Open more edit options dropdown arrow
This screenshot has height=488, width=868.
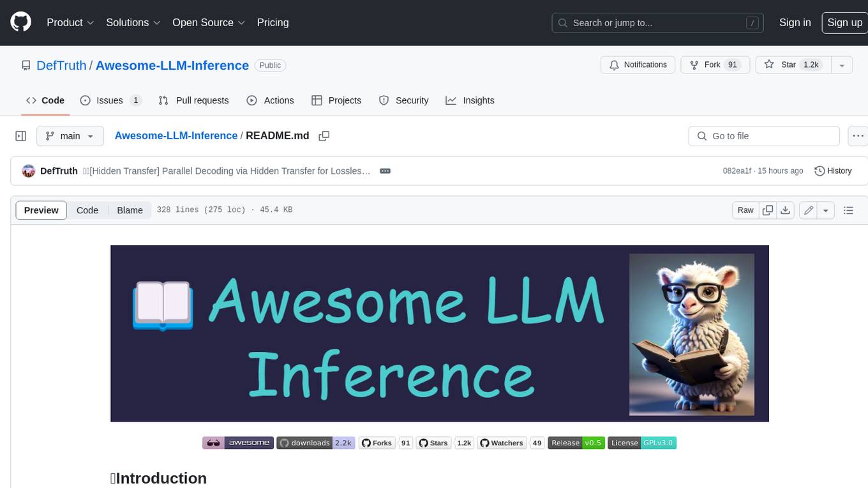(x=826, y=210)
